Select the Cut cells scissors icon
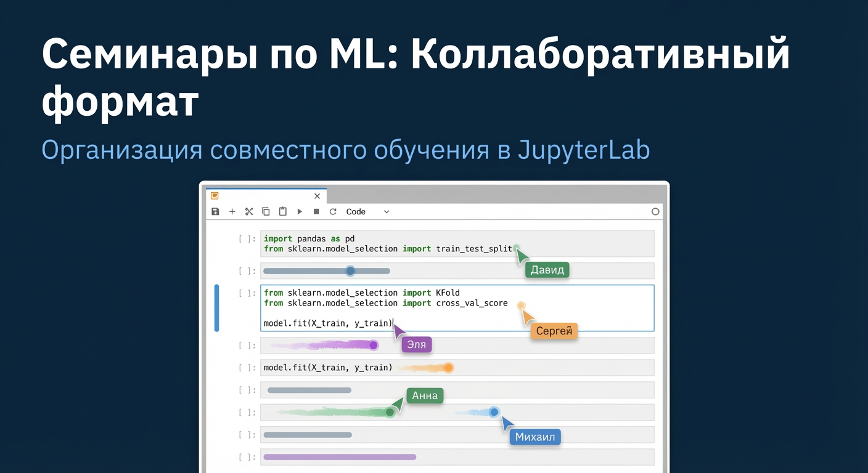The image size is (868, 473). coord(249,211)
